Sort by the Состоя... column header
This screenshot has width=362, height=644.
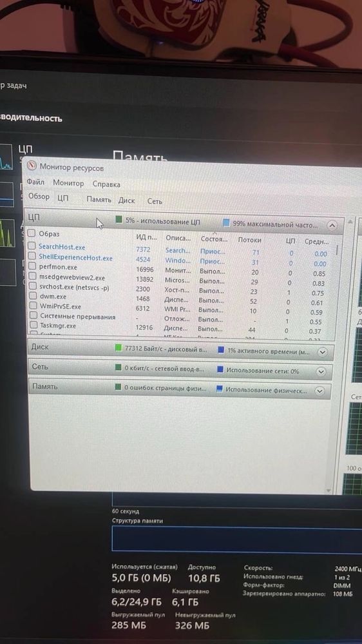(214, 239)
